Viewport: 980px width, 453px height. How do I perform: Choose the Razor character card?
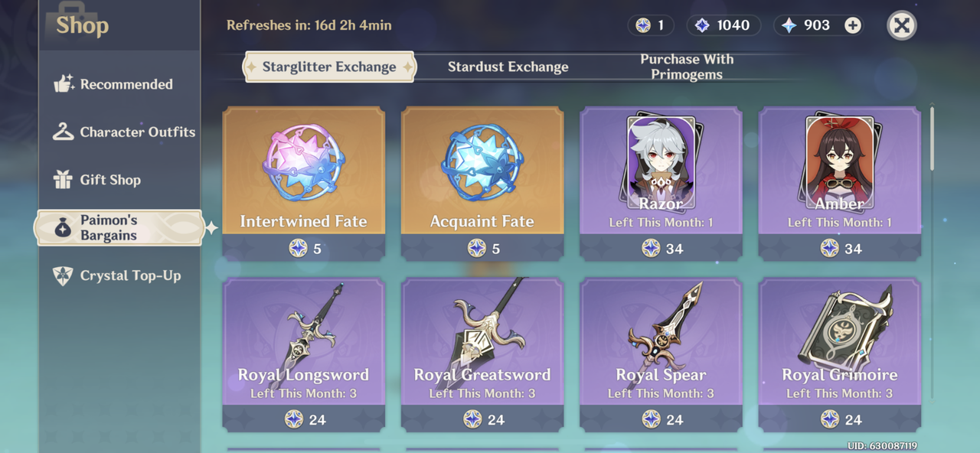click(x=661, y=184)
